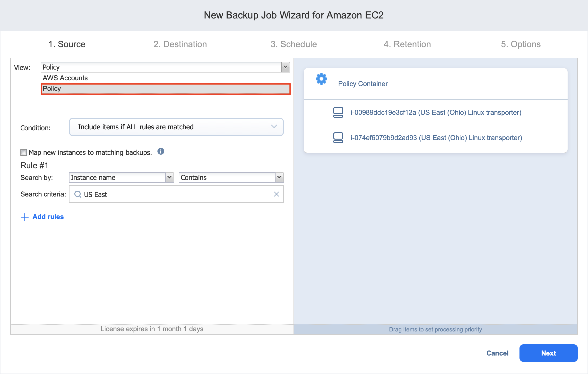Click the info icon beside Map new instances
This screenshot has width=588, height=374.
coord(161,151)
